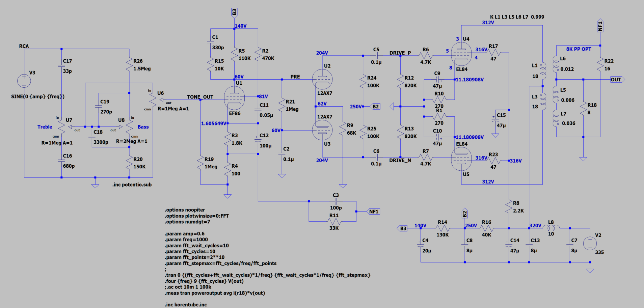Screen dimensions: 644x308
Task: Select the K coupling directive 0.999
Action: point(517,17)
